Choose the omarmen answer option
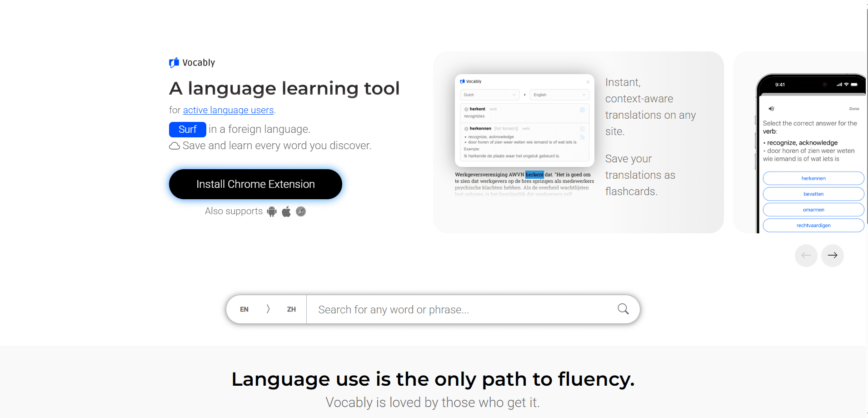Screen dimensions: 868x418 813,210
